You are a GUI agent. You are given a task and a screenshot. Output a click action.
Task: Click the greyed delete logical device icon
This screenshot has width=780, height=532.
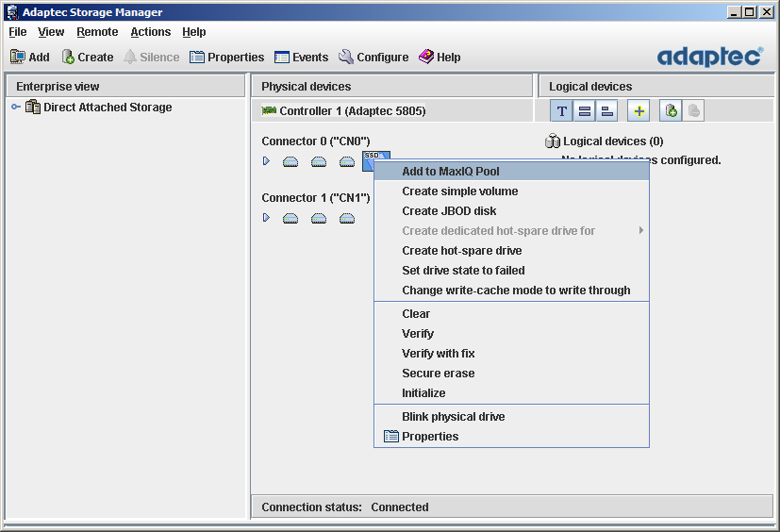coord(693,111)
